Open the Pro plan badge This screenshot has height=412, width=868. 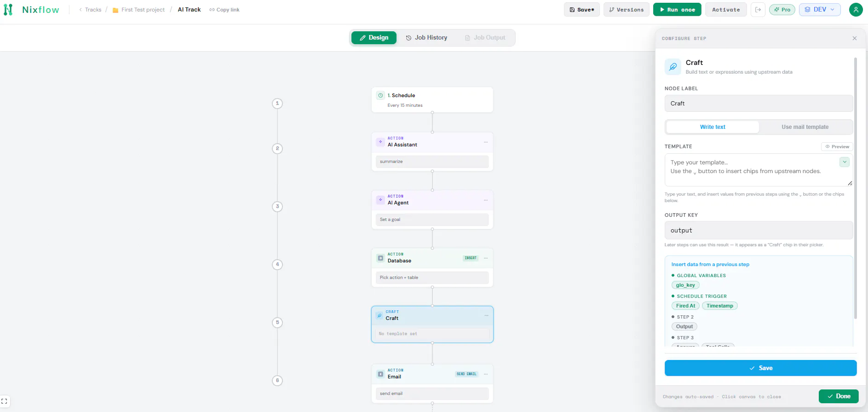(782, 10)
